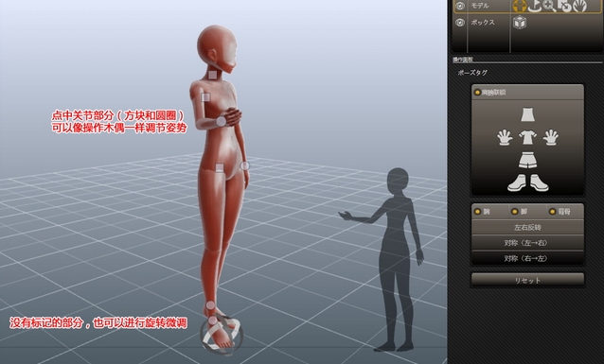Select the yellow body-part tool in モデル row
Image resolution: width=604 pixels, height=364 pixels.
(x=520, y=6)
